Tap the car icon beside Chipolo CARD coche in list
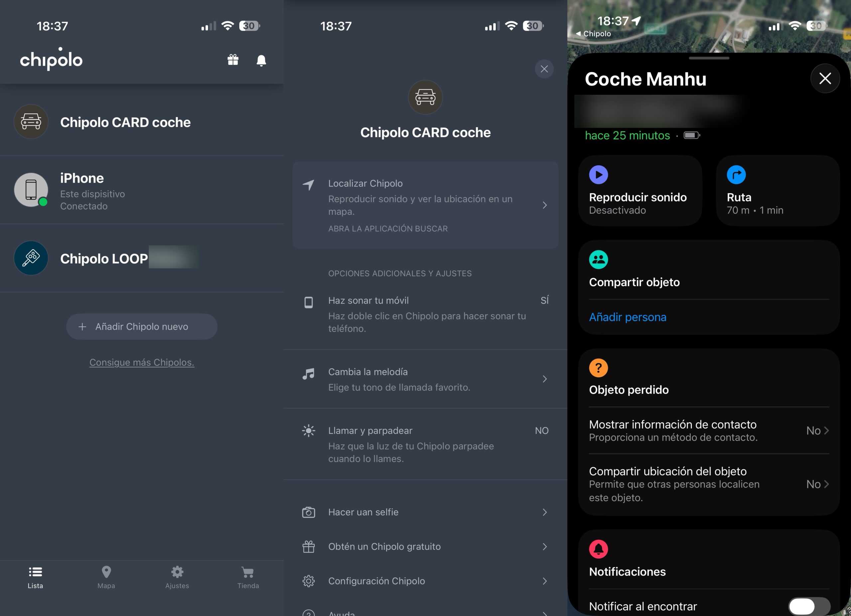The image size is (851, 616). point(31,122)
